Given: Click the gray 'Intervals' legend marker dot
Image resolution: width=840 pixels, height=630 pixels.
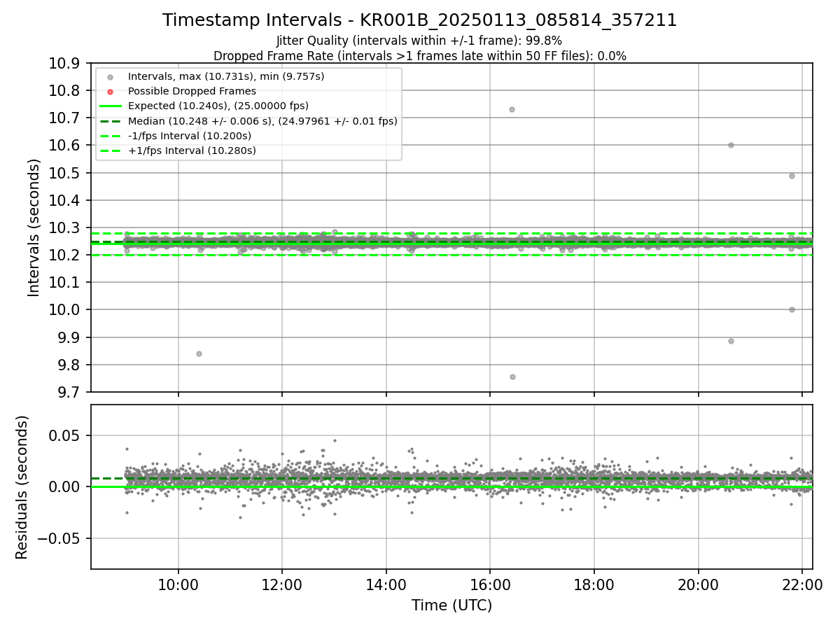Looking at the screenshot, I should (110, 77).
